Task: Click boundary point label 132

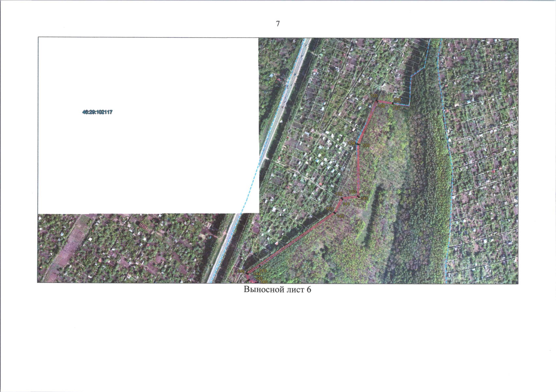Action: tap(339, 194)
